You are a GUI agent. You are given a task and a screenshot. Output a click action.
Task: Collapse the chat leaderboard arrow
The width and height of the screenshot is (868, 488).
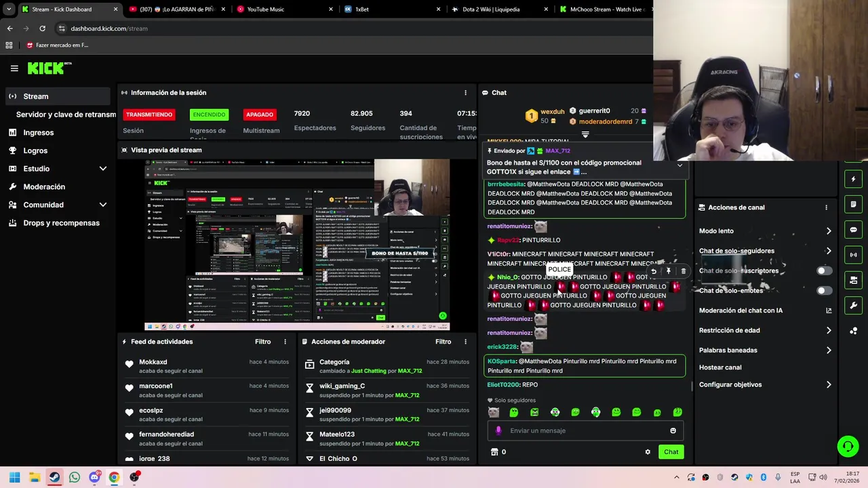(585, 135)
